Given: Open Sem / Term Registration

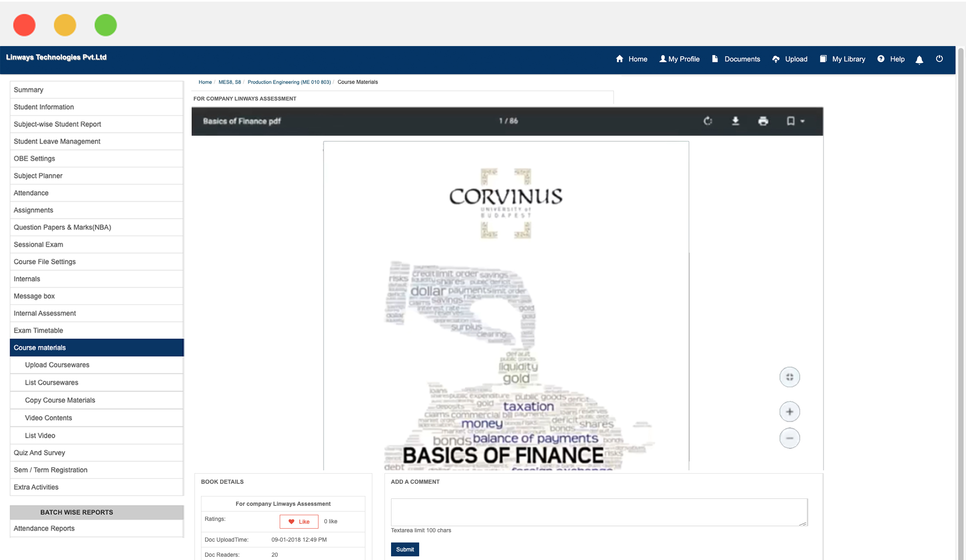Looking at the screenshot, I should pyautogui.click(x=97, y=470).
